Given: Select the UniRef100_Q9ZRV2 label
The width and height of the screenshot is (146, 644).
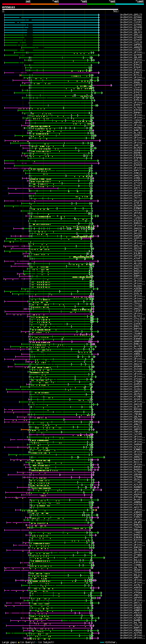Looking at the screenshot, I should pyautogui.click(x=131, y=135).
